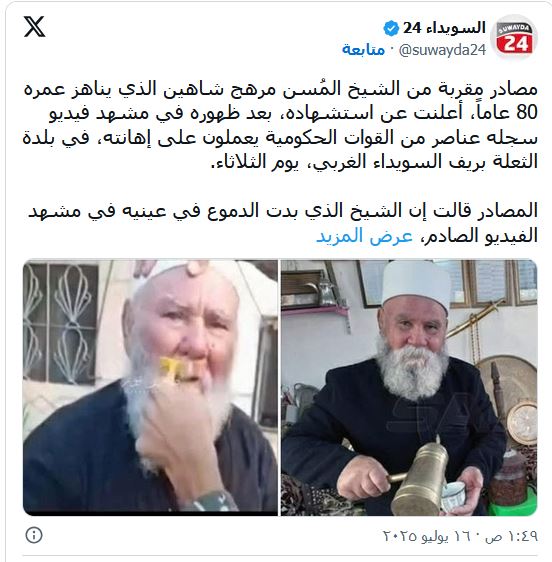Click the paragraph starting with المصادر قالت

coord(283,223)
